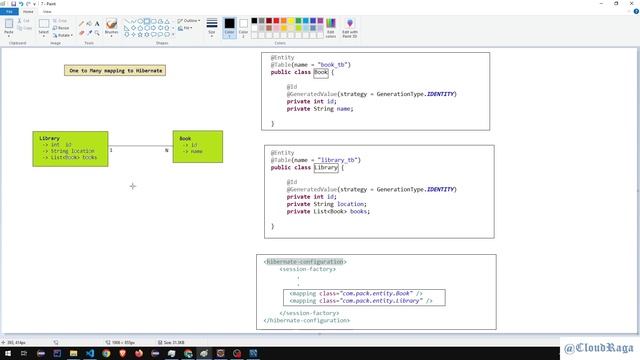Screen dimensions: 640x360
Task: Open the File menu tab
Action: 9,11
